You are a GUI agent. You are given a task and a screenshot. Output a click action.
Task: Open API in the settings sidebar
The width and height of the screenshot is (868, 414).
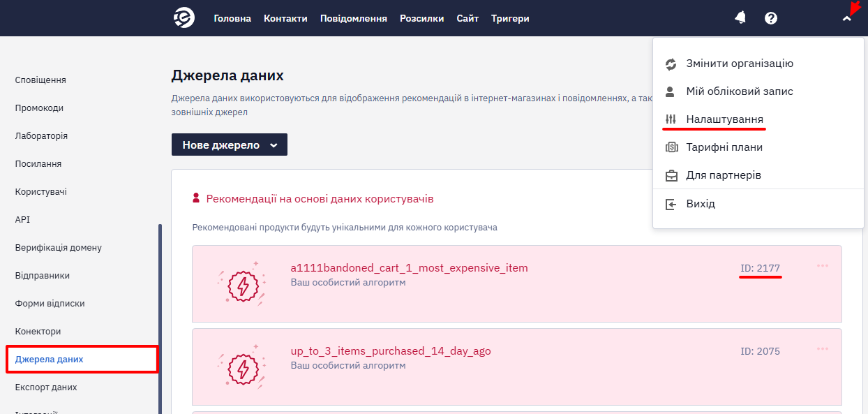pyautogui.click(x=22, y=220)
